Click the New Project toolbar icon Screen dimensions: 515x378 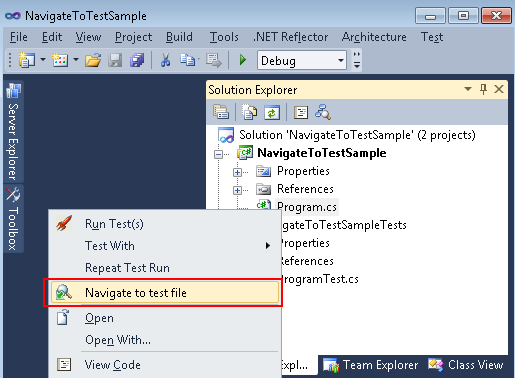[26, 60]
